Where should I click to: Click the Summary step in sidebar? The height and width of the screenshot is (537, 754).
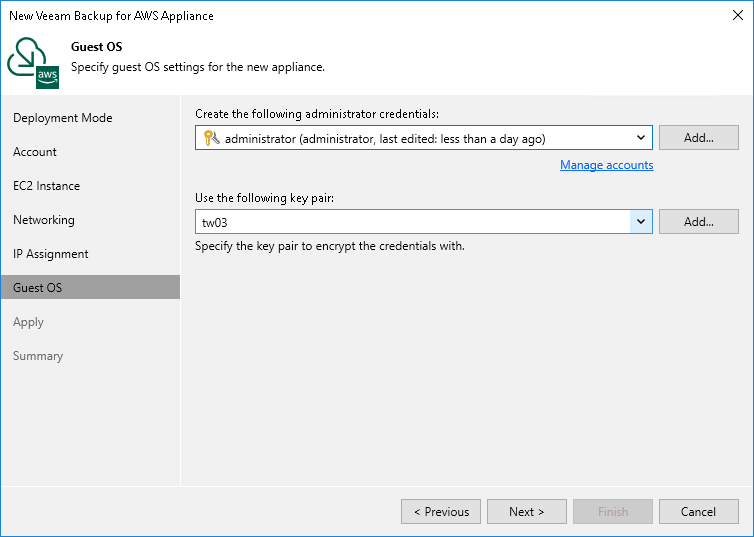(38, 356)
